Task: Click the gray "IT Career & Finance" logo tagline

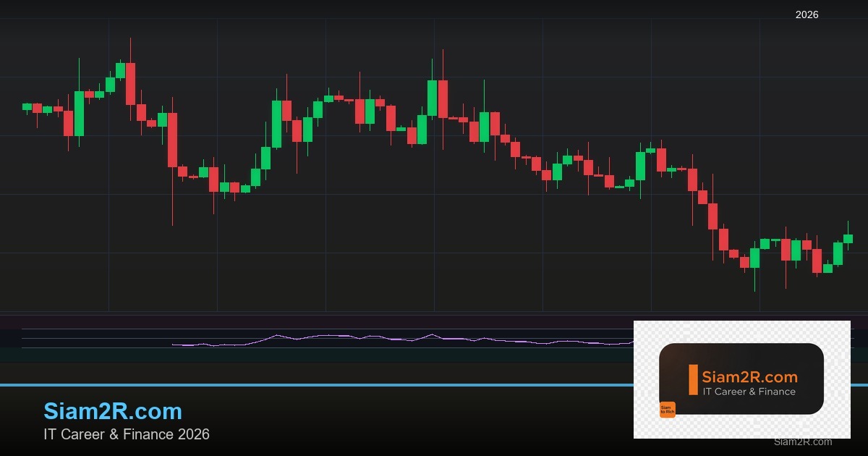Action: pyautogui.click(x=749, y=392)
